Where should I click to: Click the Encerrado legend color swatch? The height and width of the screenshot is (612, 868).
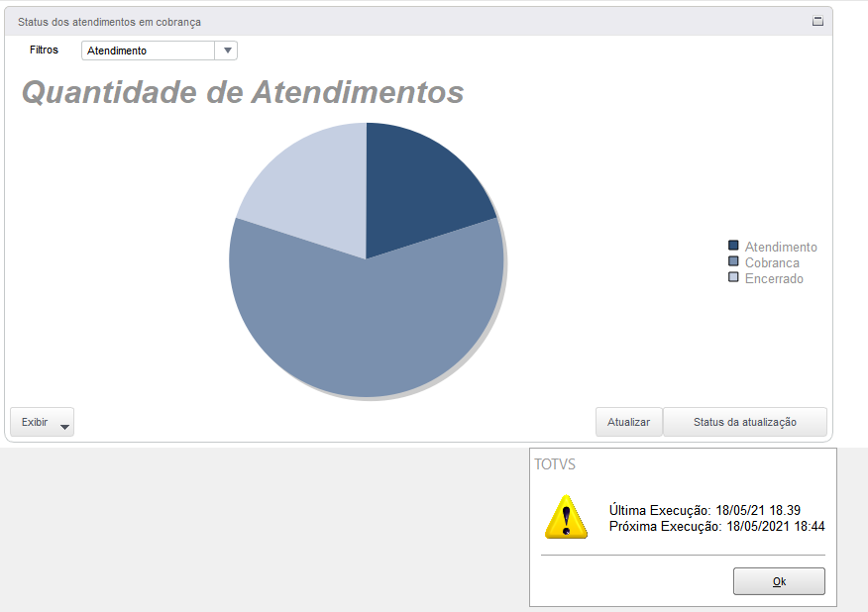pos(733,277)
